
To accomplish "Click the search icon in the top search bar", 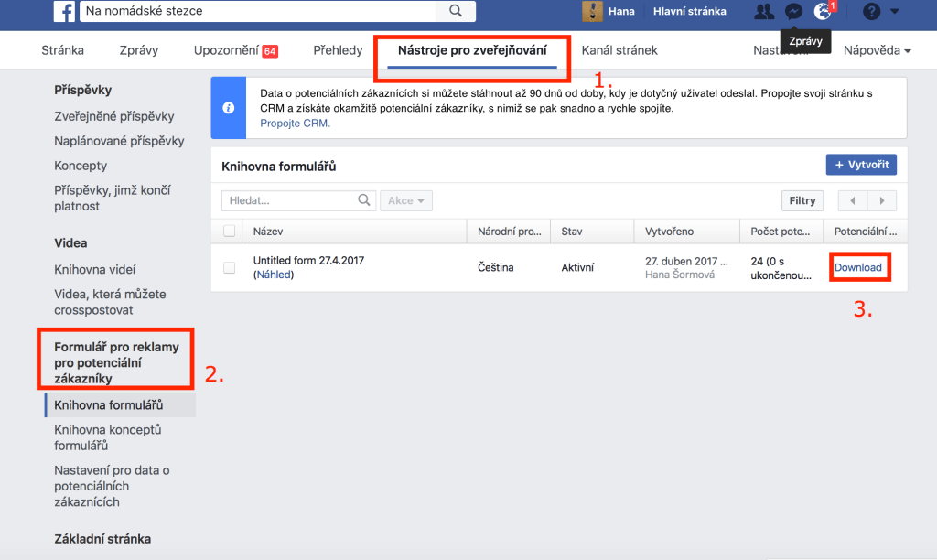I will point(455,11).
